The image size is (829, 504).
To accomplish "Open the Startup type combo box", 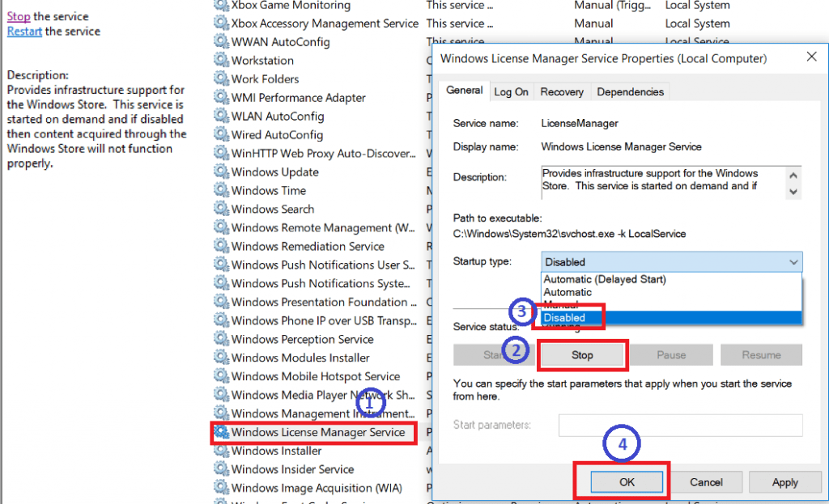I will (671, 261).
